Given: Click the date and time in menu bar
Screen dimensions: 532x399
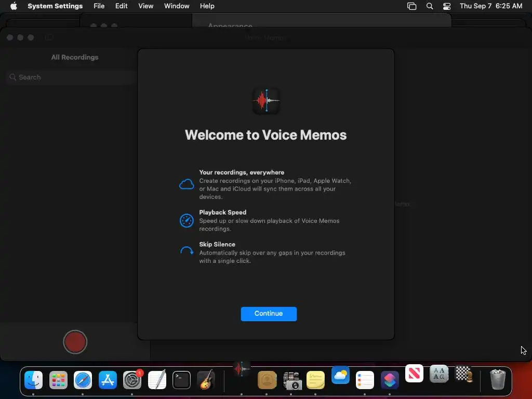Looking at the screenshot, I should click(x=491, y=6).
